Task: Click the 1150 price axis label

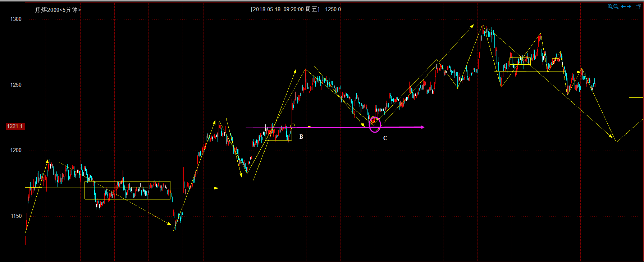Action: pos(16,216)
